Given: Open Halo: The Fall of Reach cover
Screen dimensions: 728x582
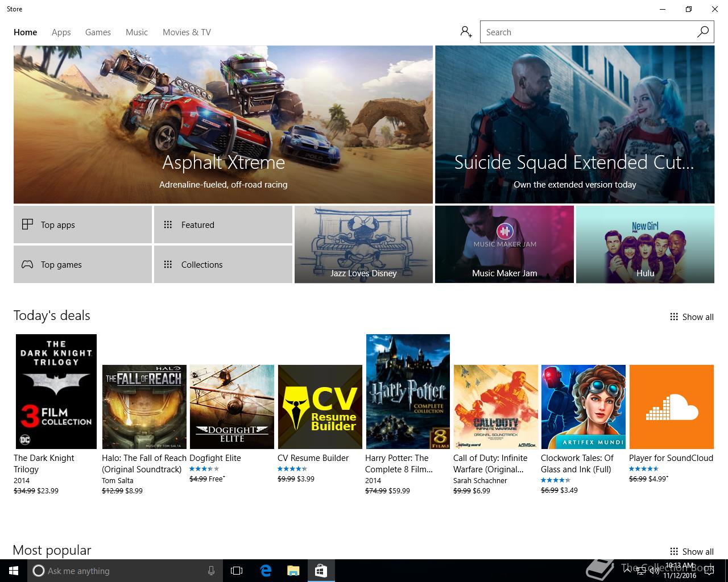Looking at the screenshot, I should (144, 407).
